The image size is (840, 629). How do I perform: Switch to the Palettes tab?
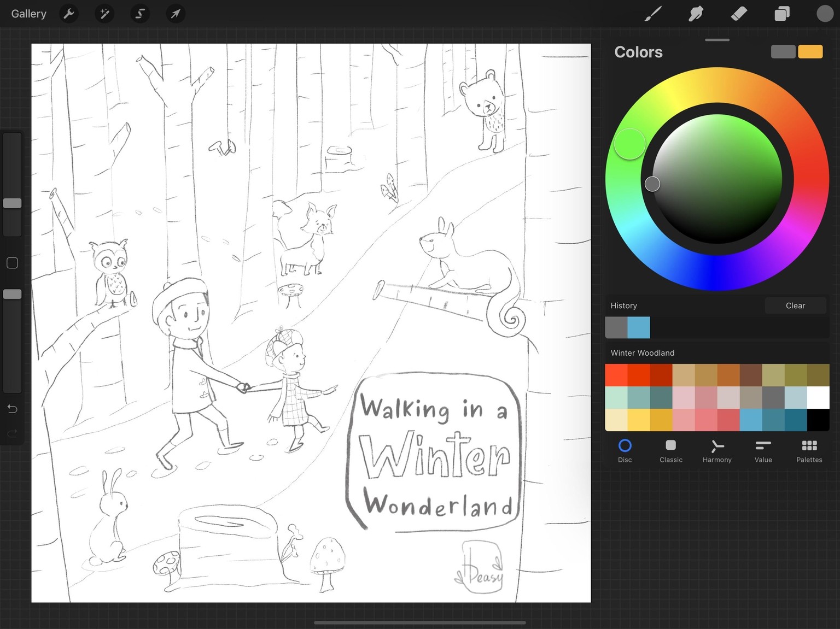(809, 451)
